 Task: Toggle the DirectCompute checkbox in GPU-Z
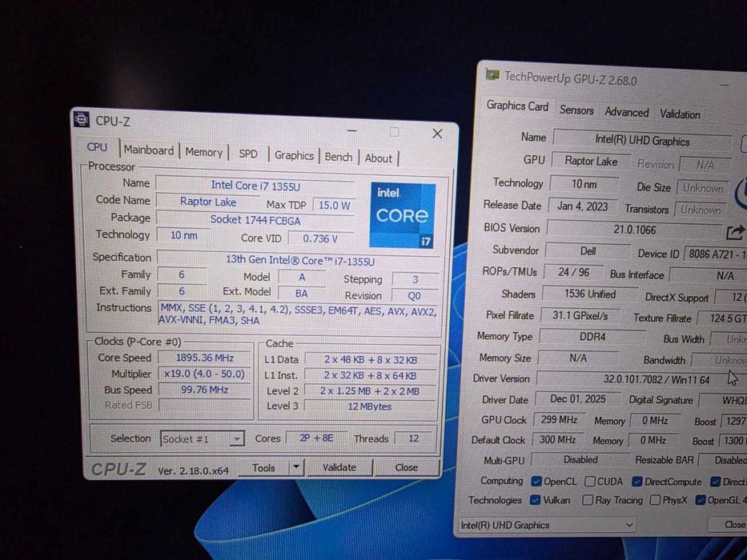pos(637,482)
